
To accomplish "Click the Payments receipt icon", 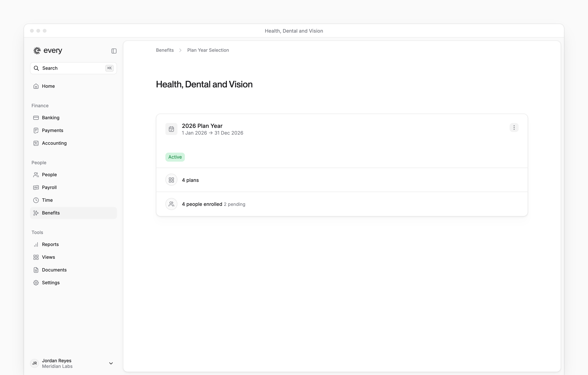I will (x=36, y=130).
